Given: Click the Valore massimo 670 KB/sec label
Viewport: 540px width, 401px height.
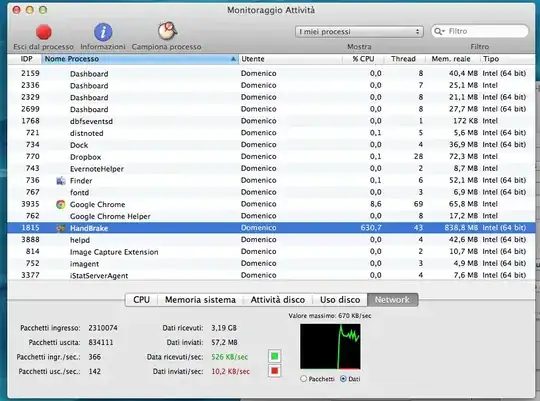Looking at the screenshot, I should click(x=330, y=316).
